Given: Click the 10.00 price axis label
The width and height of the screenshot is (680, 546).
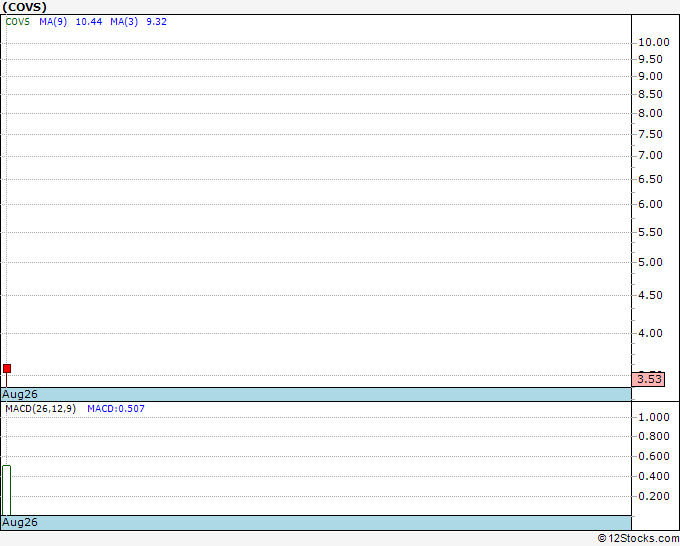Looking at the screenshot, I should tap(654, 43).
